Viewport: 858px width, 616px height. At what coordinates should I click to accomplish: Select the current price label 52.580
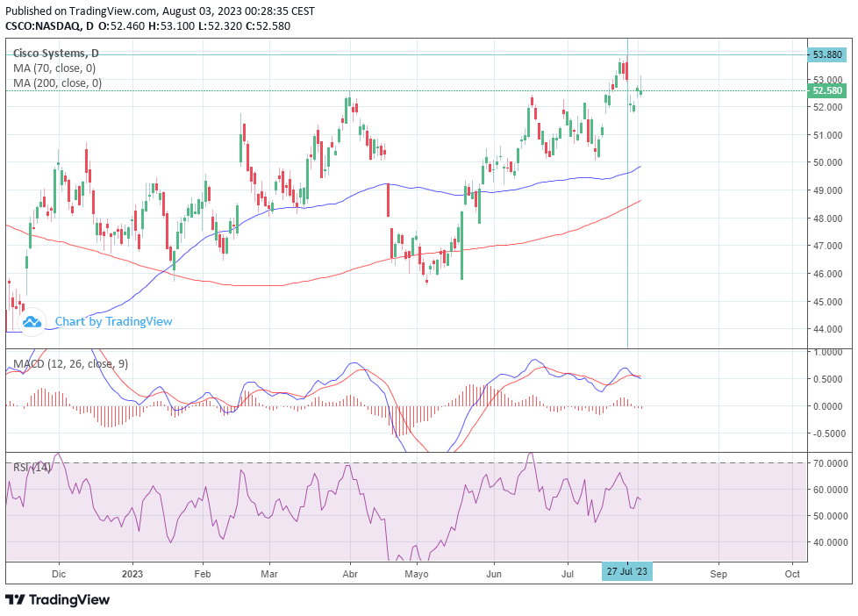coord(826,91)
